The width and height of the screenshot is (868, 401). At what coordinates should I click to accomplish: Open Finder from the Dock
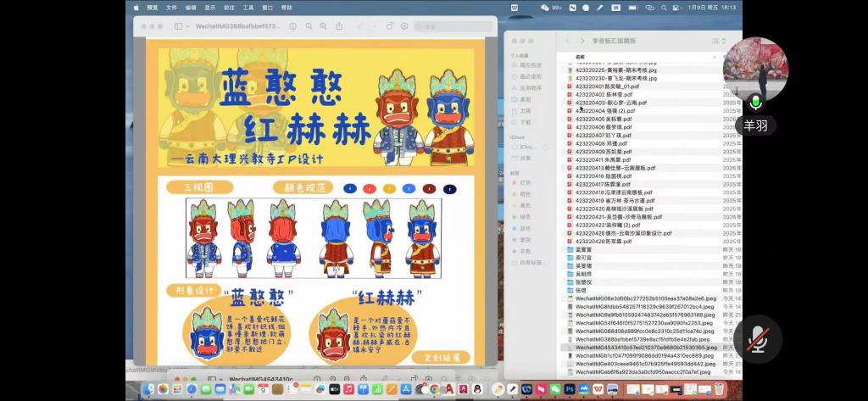click(x=149, y=389)
